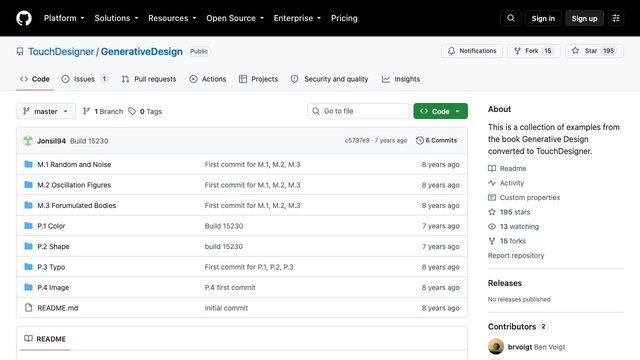Click the eye icon next to 13 watching
Screen dimensions: 640x360
pos(492,226)
